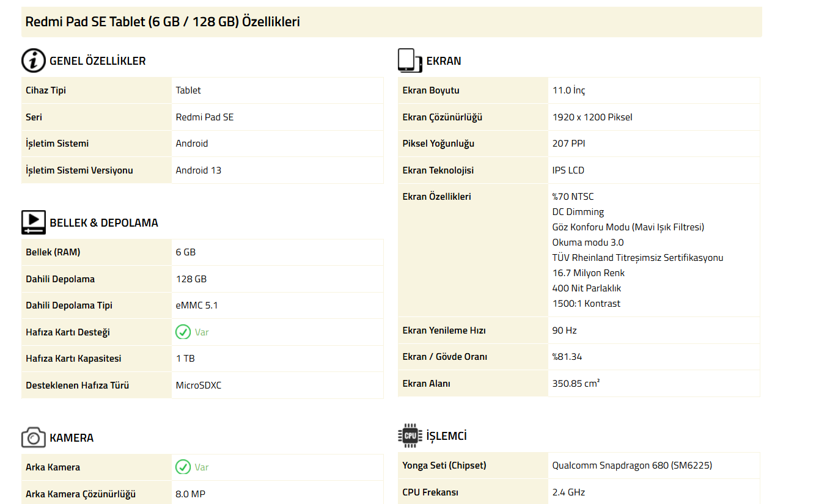
Task: Click the camera icon beside Kamera
Action: 34,437
